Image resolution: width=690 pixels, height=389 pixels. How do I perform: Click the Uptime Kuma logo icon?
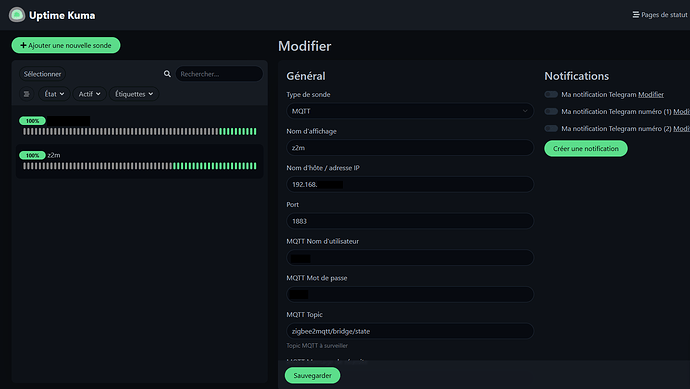click(x=17, y=15)
